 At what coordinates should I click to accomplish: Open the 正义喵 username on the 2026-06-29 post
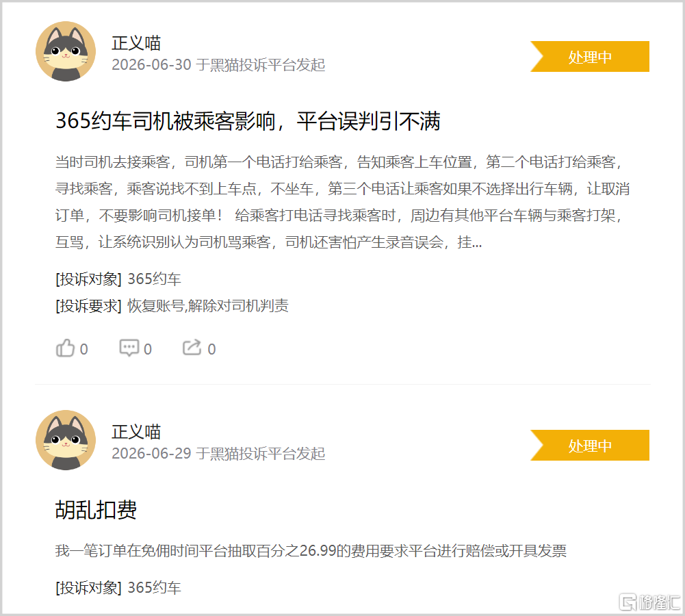(136, 432)
